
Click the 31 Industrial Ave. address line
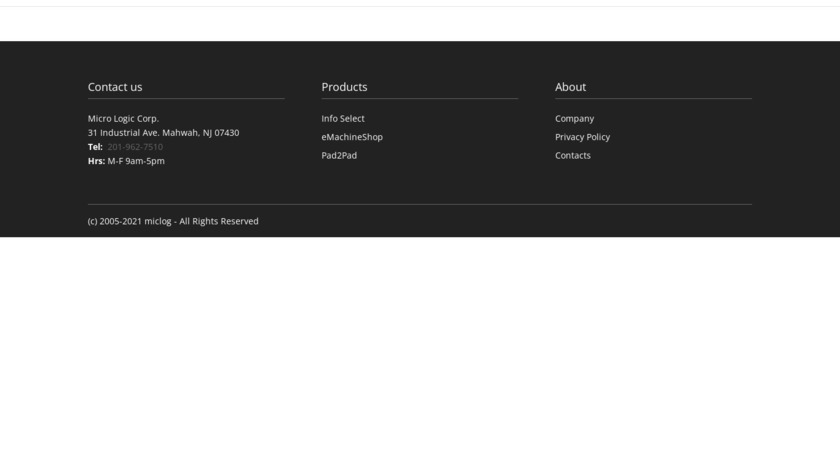163,133
